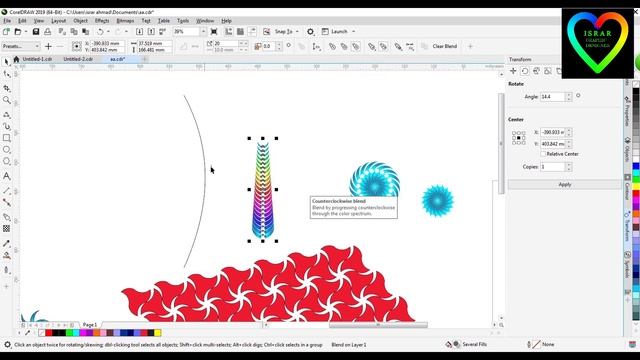The height and width of the screenshot is (360, 640).
Task: Select the Shape tool
Action: coord(7,74)
